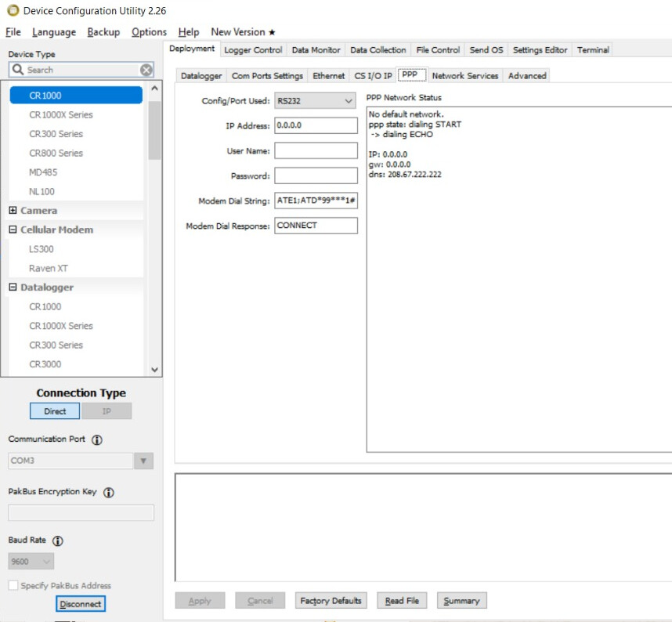Select the Direct connection type
Image resolution: width=672 pixels, height=622 pixels.
point(55,411)
